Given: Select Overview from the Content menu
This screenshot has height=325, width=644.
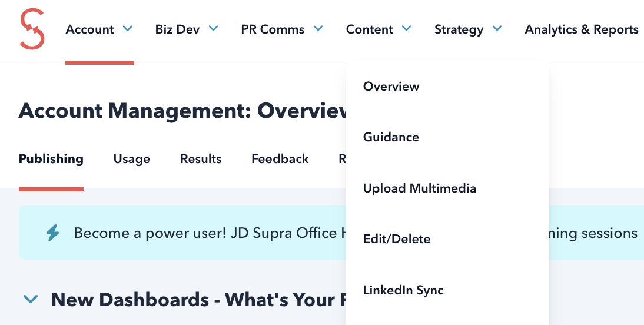Looking at the screenshot, I should (391, 87).
